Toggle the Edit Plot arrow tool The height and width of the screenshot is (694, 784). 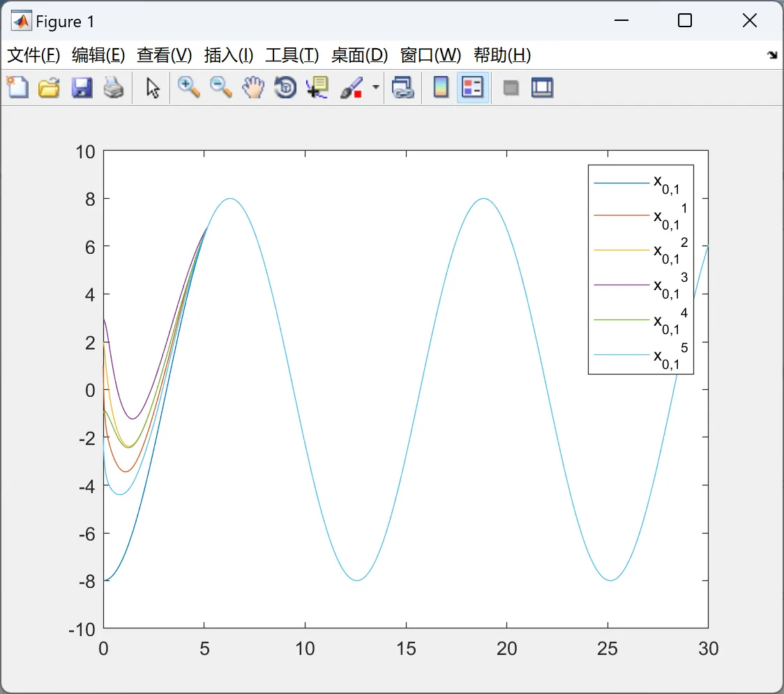click(153, 88)
